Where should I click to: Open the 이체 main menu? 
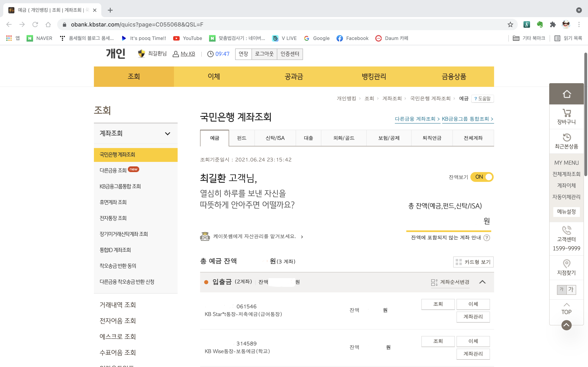[214, 77]
